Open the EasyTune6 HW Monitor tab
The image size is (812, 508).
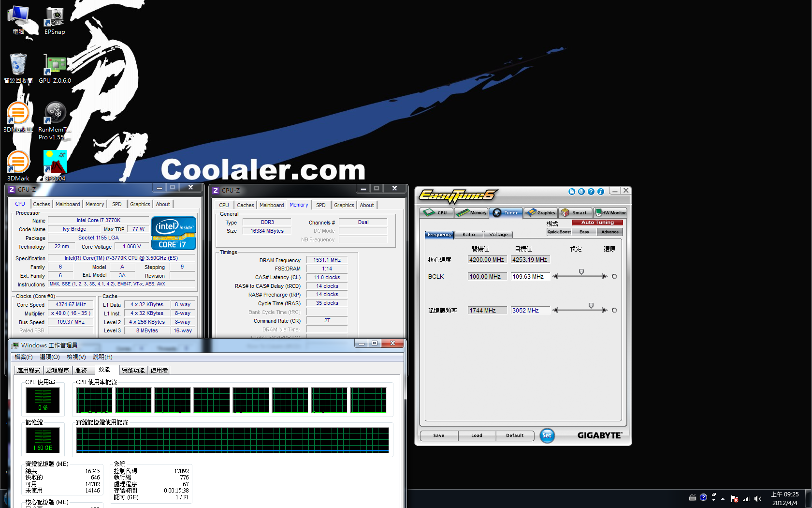[610, 212]
